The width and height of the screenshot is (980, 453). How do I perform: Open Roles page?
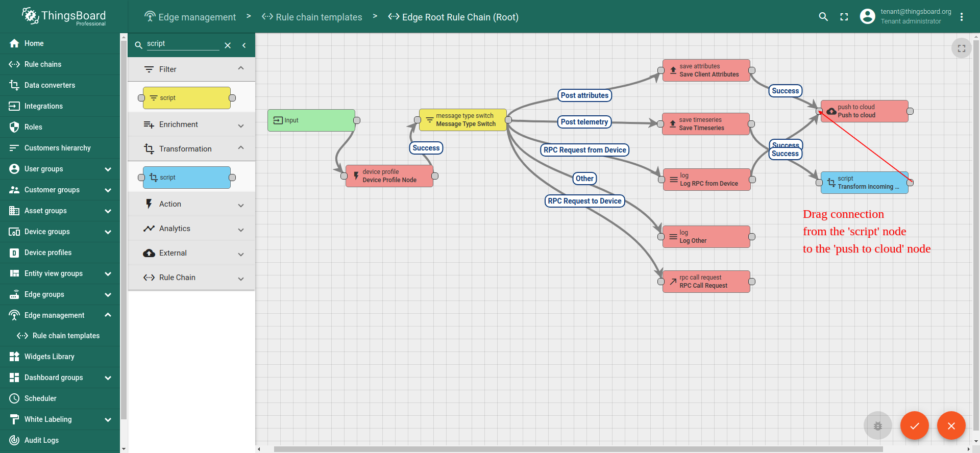60,127
